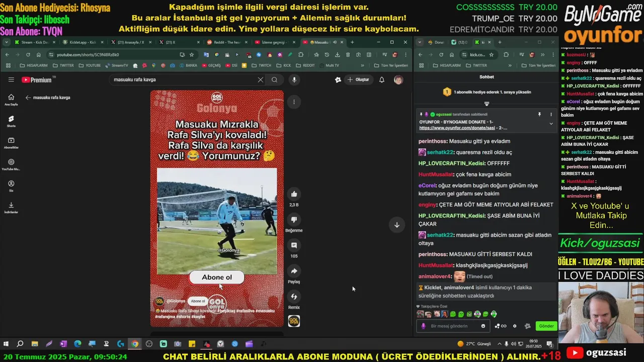Open the taskbar weather 27°C Güneşli
The image size is (644, 362).
click(x=474, y=344)
